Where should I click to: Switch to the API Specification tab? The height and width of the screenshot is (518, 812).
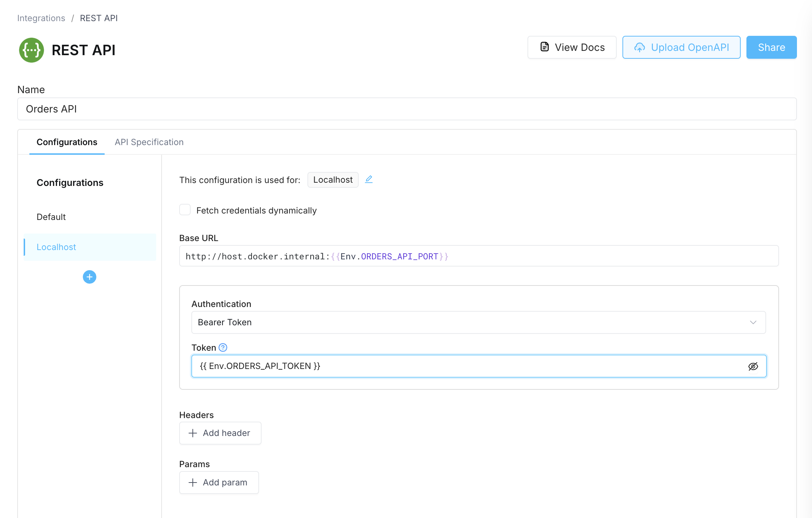149,142
